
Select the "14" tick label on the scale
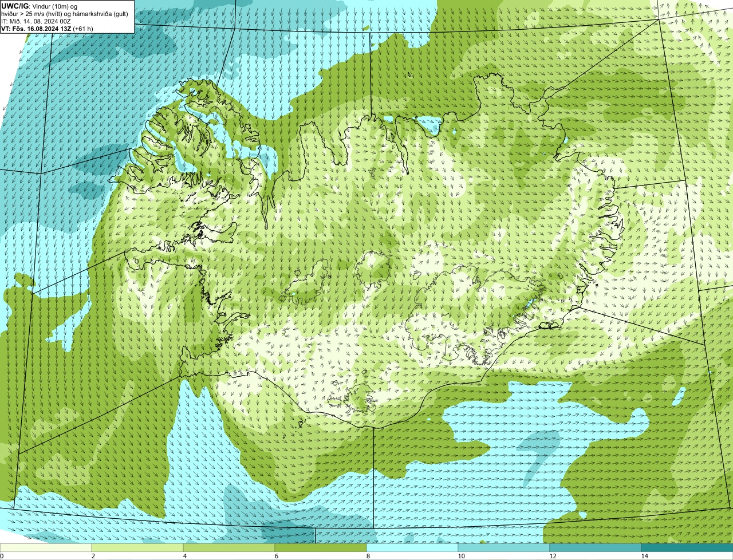(x=644, y=556)
